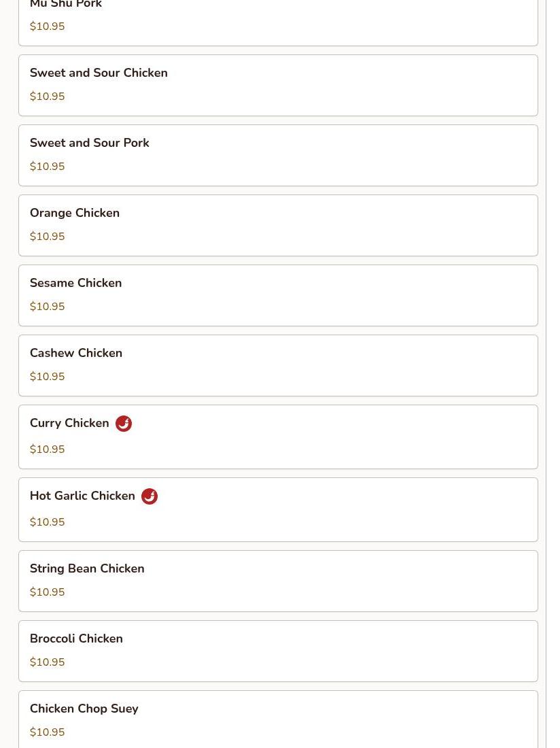Select the Cashew Chicken card
This screenshot has height=748, width=560.
279,366
